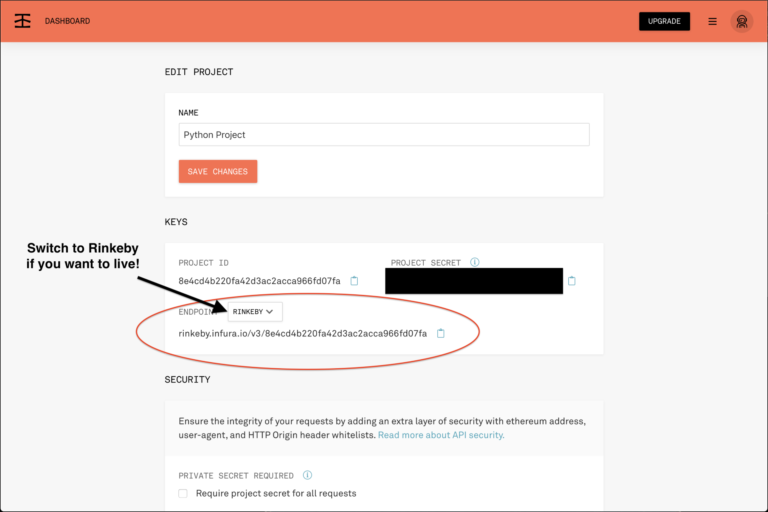
Task: Click the rinkeby.infura.io endpoint URL text
Action: coord(302,333)
